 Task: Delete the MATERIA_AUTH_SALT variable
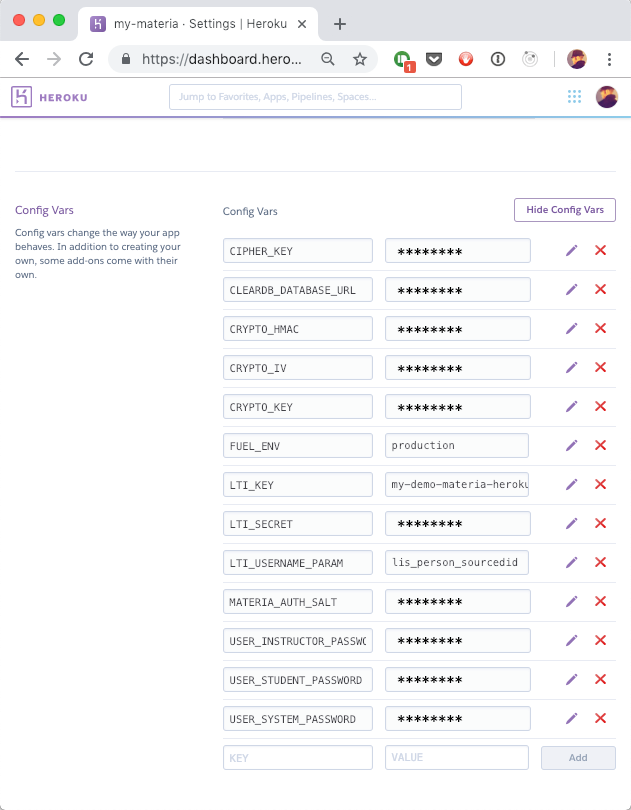tap(600, 601)
